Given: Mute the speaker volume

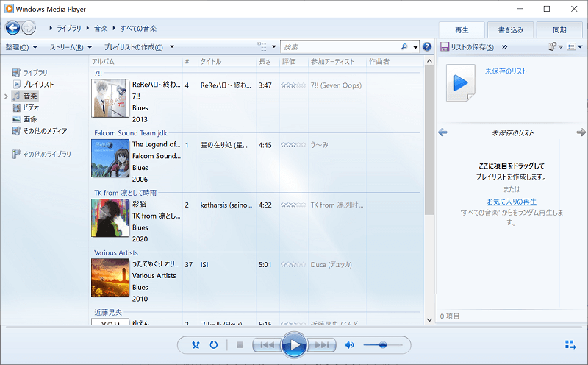Looking at the screenshot, I should click(349, 344).
